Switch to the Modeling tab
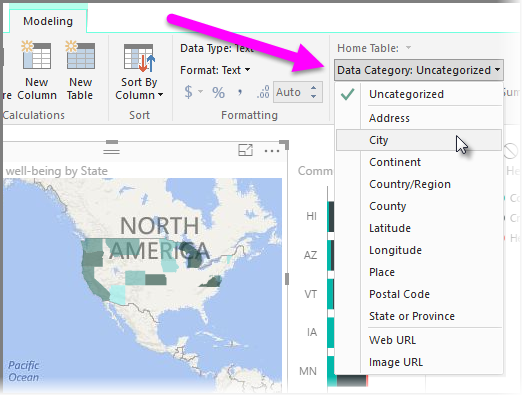The height and width of the screenshot is (396, 523). [48, 21]
